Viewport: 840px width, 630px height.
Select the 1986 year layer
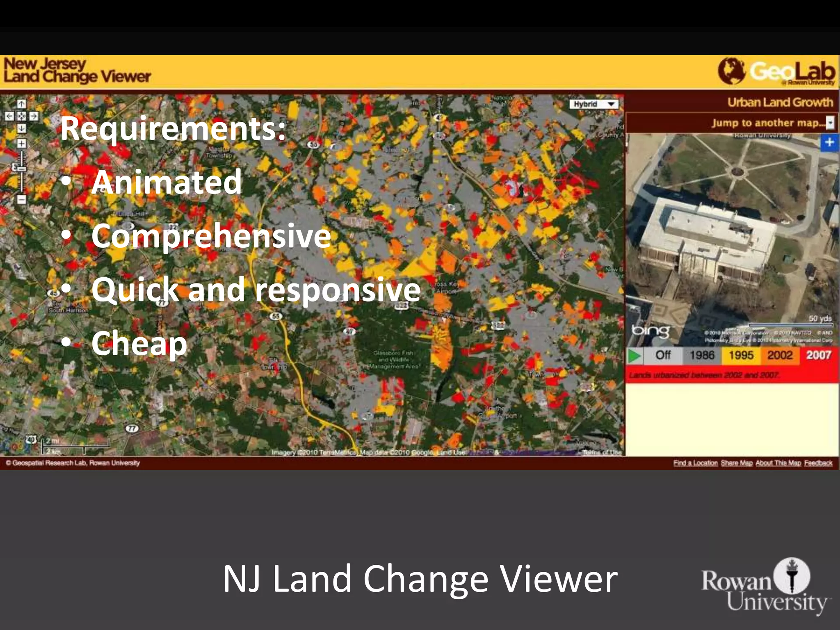(x=702, y=355)
